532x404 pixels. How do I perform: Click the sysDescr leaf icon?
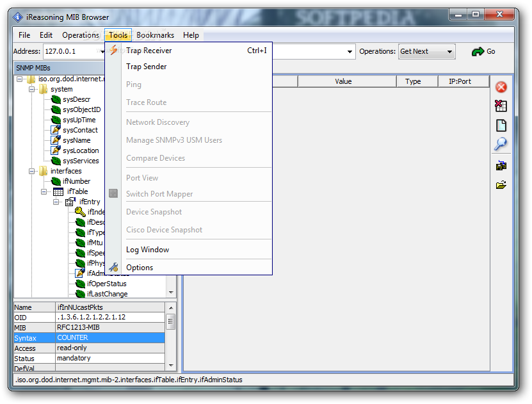pos(56,99)
